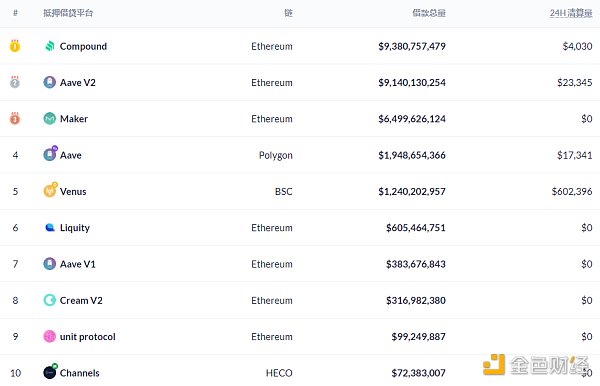Click the Venus logo icon
This screenshot has width=600, height=386.
click(50, 190)
